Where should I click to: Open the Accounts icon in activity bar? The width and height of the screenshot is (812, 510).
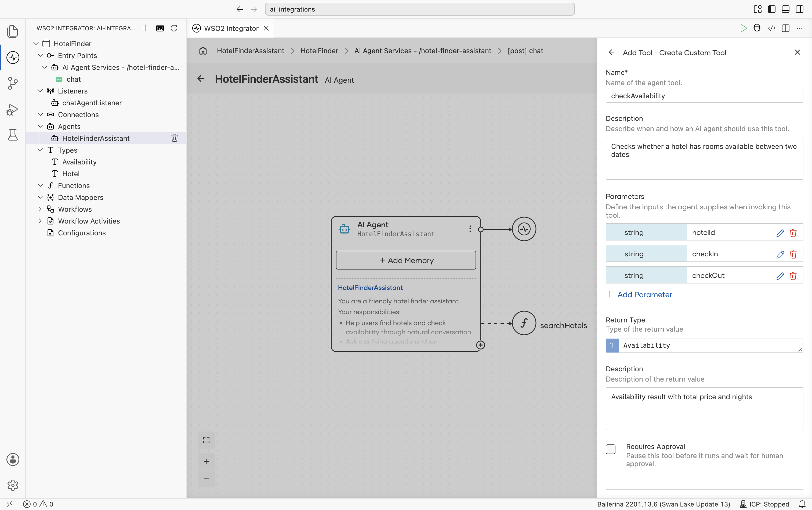coord(12,459)
